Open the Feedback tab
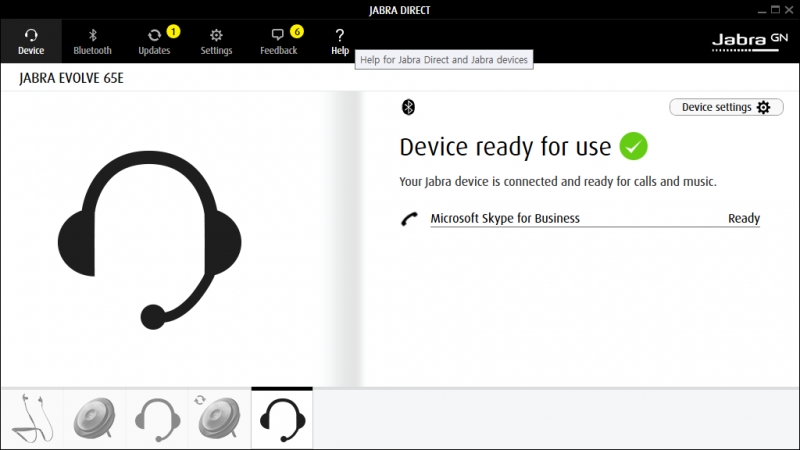This screenshot has width=800, height=450. point(279,41)
